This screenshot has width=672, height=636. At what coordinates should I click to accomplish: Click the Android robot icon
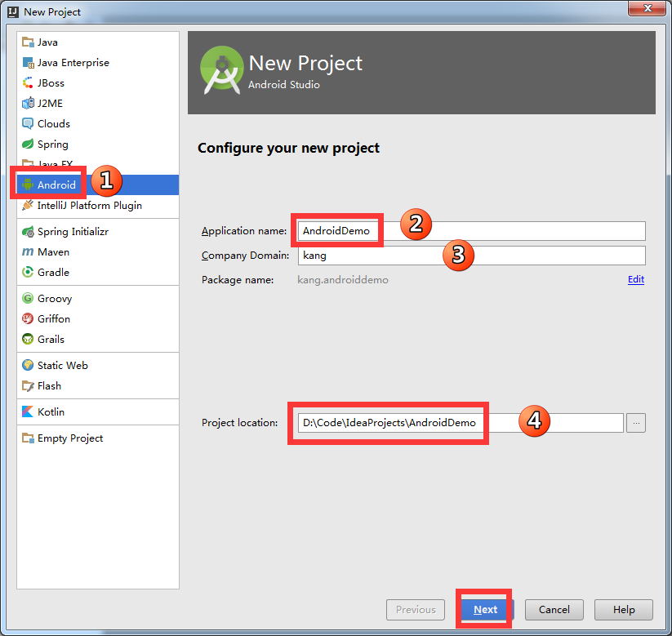(28, 185)
